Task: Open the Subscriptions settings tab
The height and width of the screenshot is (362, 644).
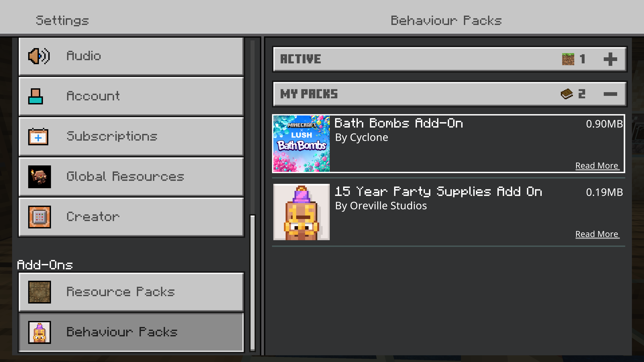Action: click(x=131, y=137)
